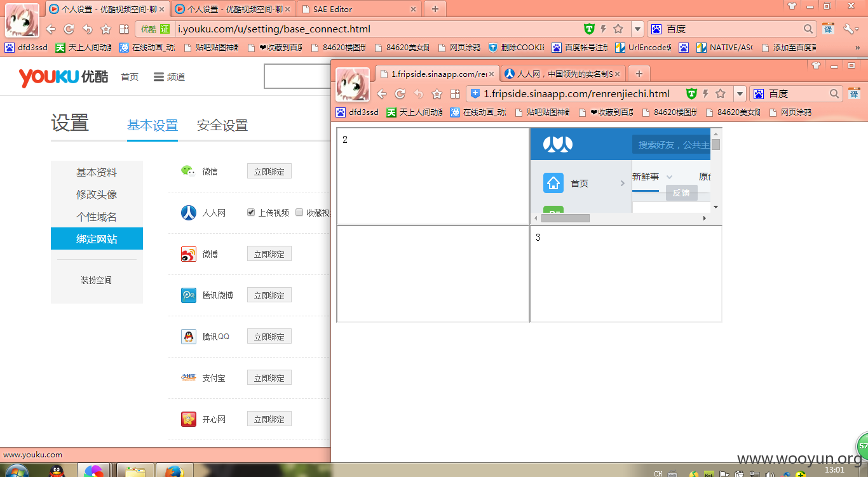The image size is (868, 477).
Task: Open translate icon in fripside window toolbar
Action: (x=854, y=93)
